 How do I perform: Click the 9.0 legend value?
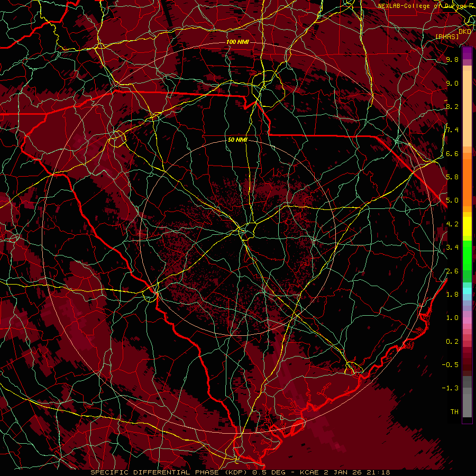452,84
